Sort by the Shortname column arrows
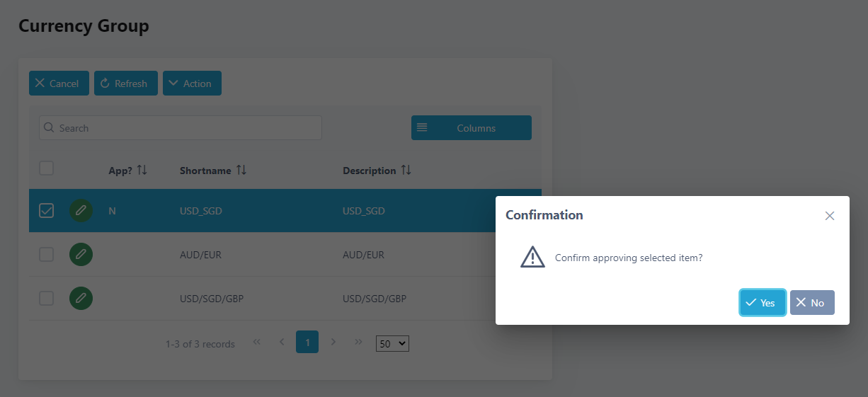Screen dimensions: 868x397 pos(241,171)
